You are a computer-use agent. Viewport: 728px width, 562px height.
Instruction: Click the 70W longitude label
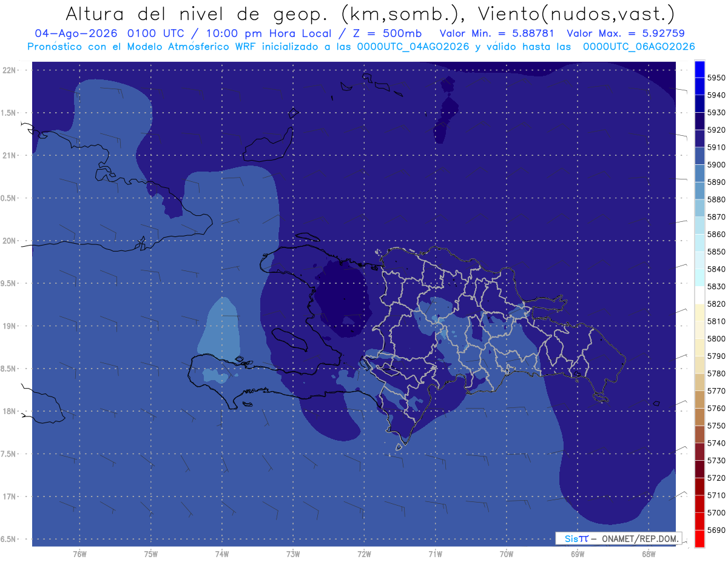(507, 555)
